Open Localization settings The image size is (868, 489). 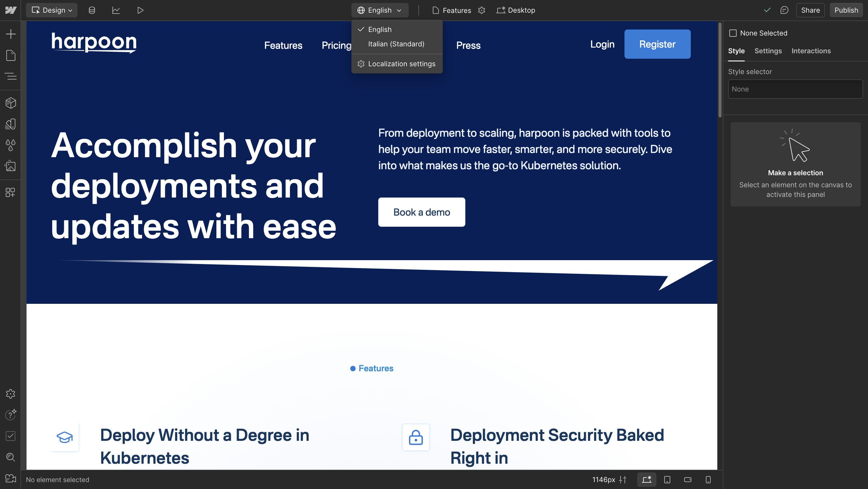tap(397, 64)
